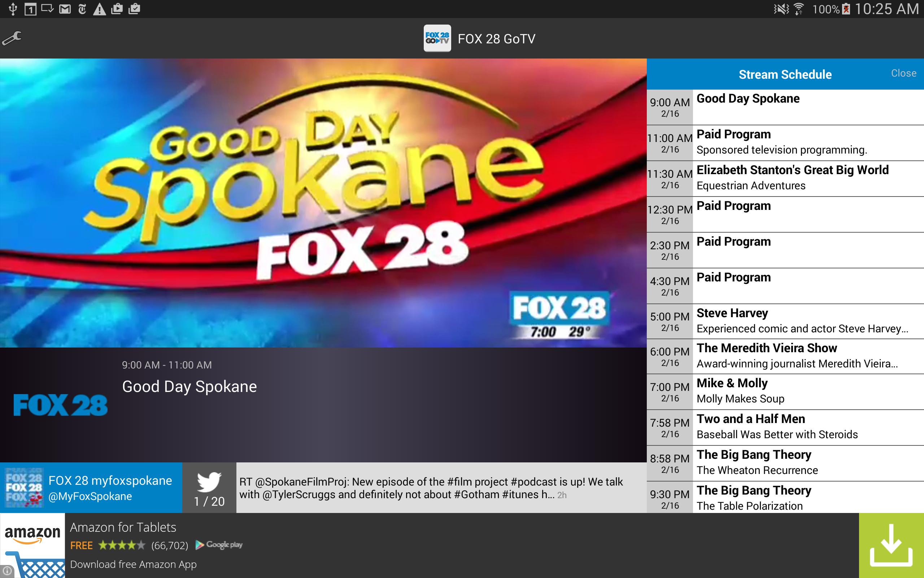The height and width of the screenshot is (578, 924).
Task: Open settings via the wrench icon
Action: (12, 38)
